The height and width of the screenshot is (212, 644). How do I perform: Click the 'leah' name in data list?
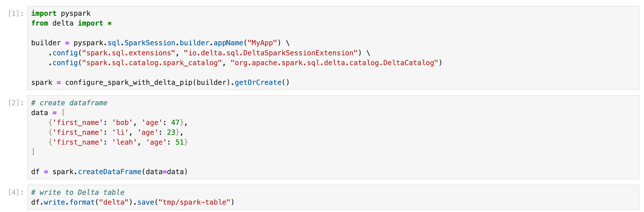click(x=124, y=142)
